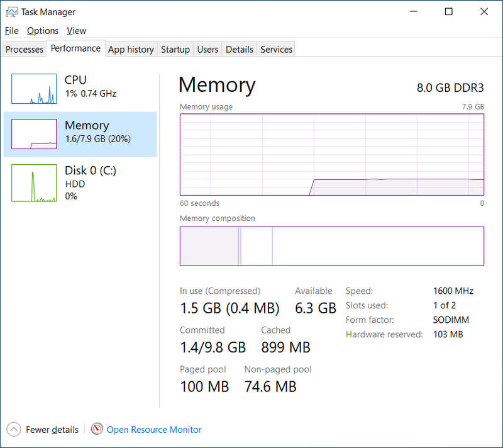Select the CPU performance graph thumbnail

34,89
